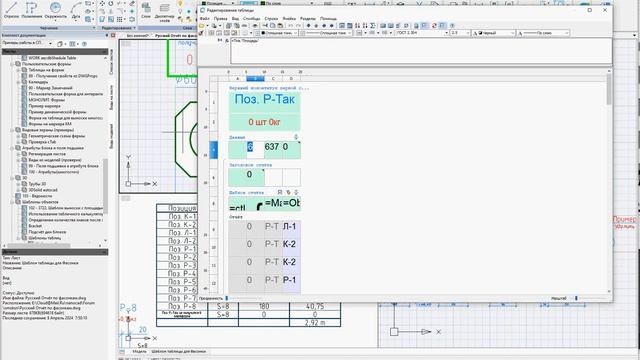Select the Окружность circle tool
This screenshot has width=640, height=360.
click(x=56, y=10)
